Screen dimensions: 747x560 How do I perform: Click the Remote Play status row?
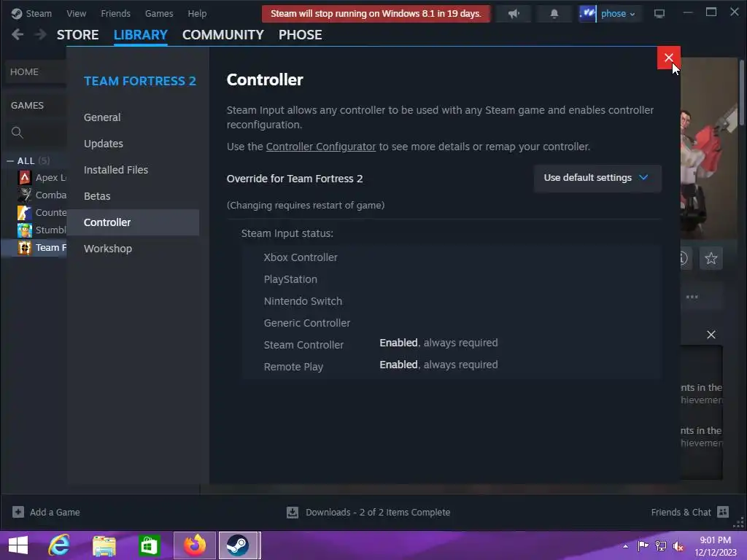pos(451,367)
